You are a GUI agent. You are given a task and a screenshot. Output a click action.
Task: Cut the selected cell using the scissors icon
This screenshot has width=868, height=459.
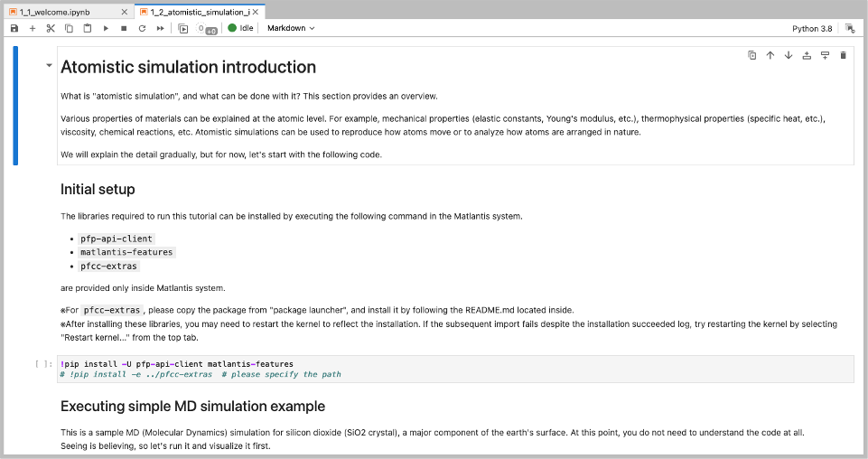tap(51, 28)
